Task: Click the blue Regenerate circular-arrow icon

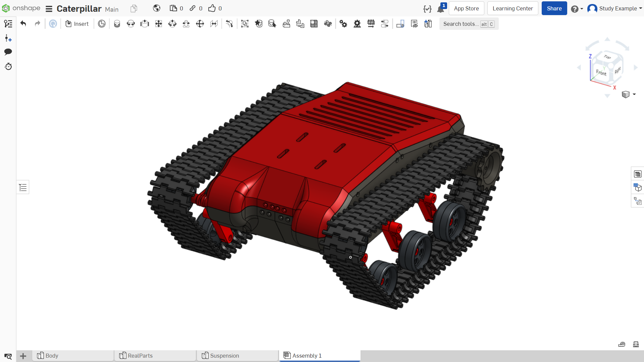Action: [53, 24]
